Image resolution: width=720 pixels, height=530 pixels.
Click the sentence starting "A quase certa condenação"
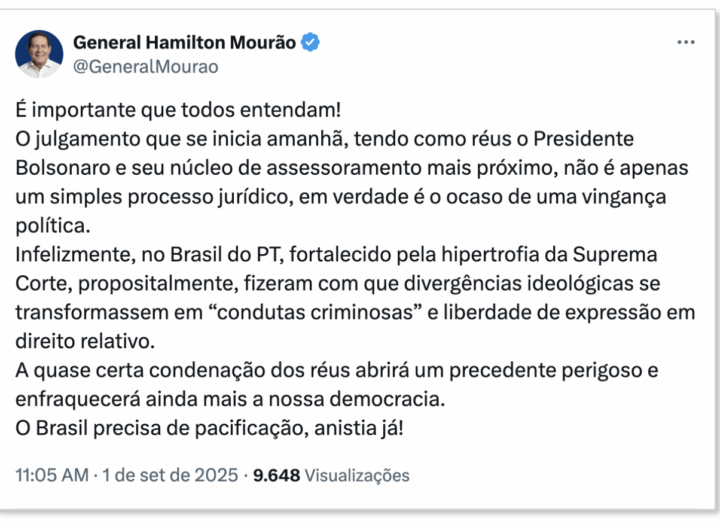pos(300,370)
